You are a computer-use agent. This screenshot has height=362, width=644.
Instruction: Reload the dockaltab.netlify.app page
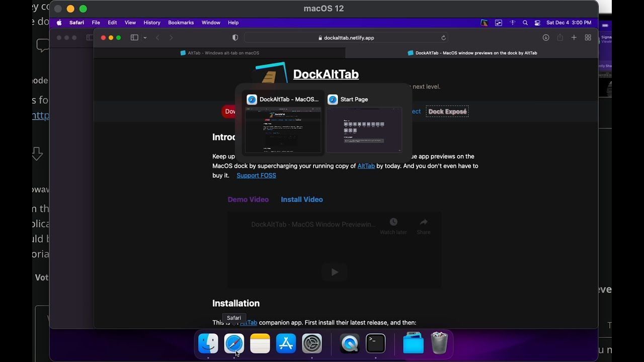[x=443, y=37]
